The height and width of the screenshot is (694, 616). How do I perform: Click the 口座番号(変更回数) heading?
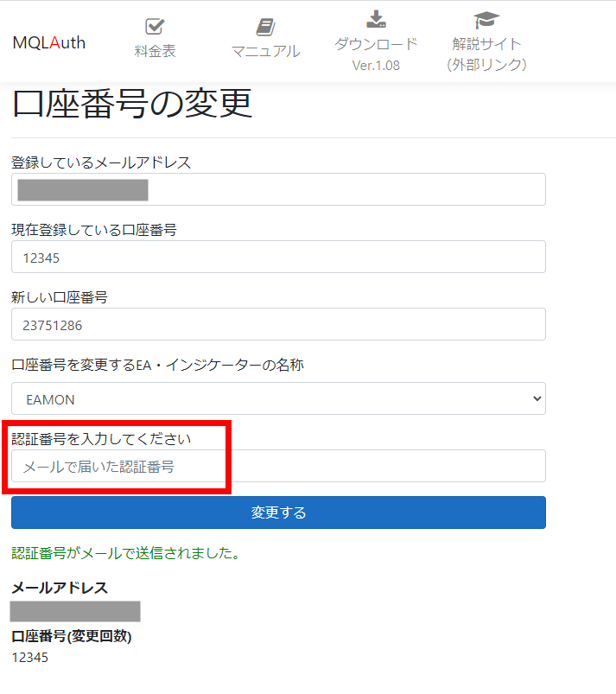[x=72, y=636]
